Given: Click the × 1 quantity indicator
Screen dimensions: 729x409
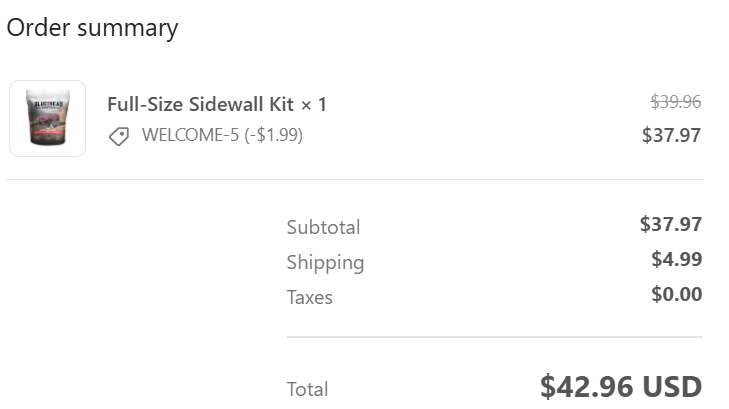Looking at the screenshot, I should [x=314, y=104].
